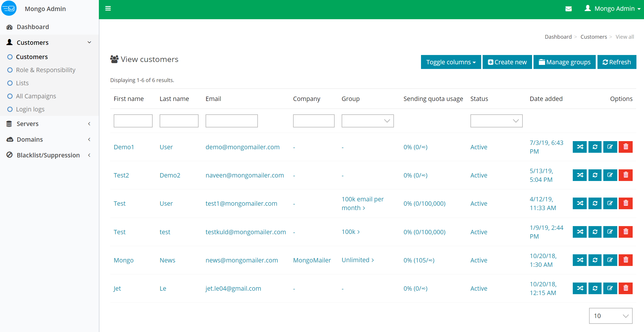
Task: Open the page size dropdown showing 10
Action: [611, 316]
